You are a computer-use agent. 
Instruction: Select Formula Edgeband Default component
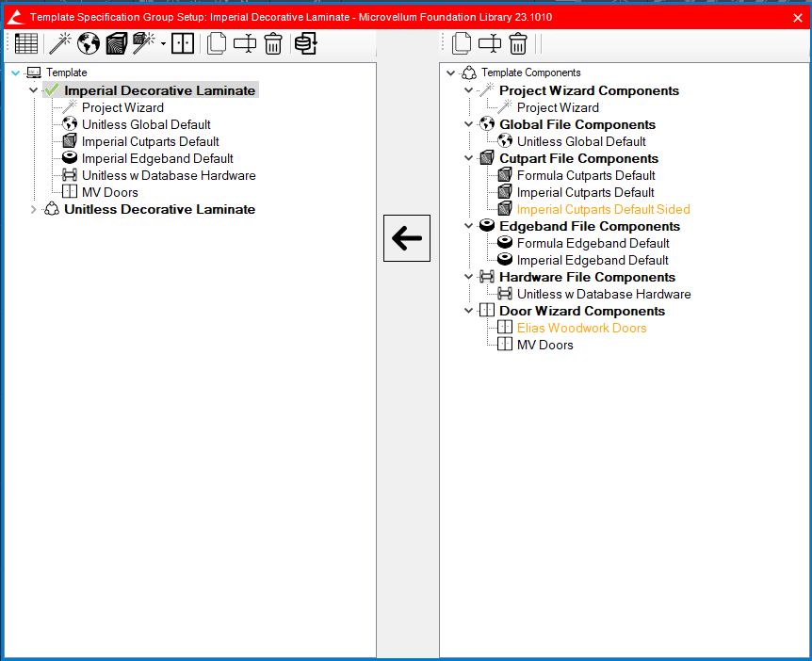click(593, 243)
